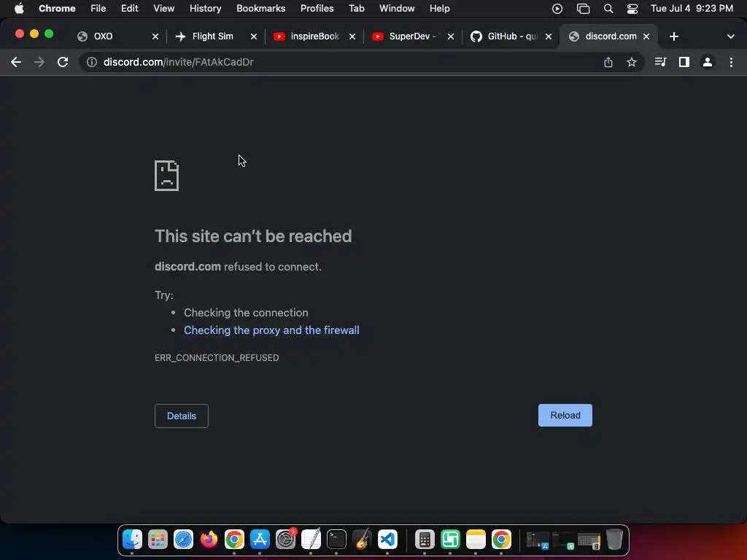
Task: Click the share page icon in the address bar
Action: [x=608, y=62]
